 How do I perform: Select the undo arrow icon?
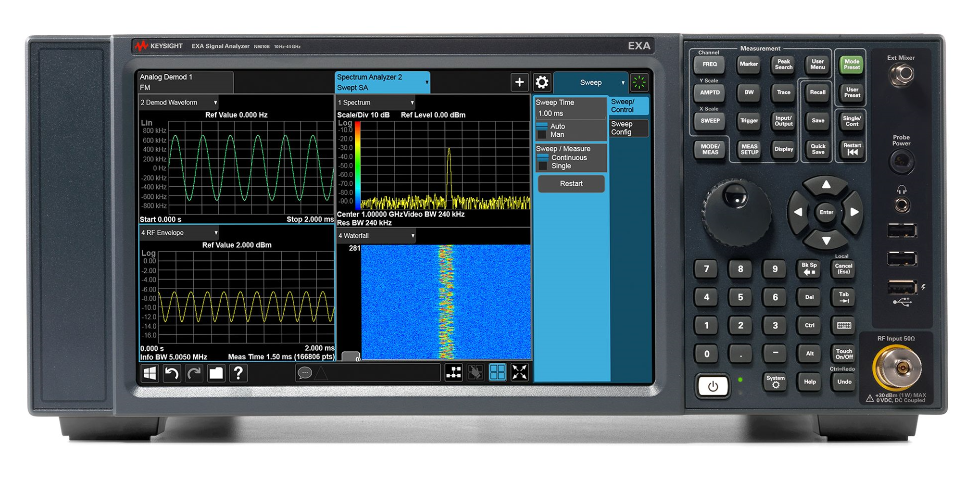(x=172, y=373)
